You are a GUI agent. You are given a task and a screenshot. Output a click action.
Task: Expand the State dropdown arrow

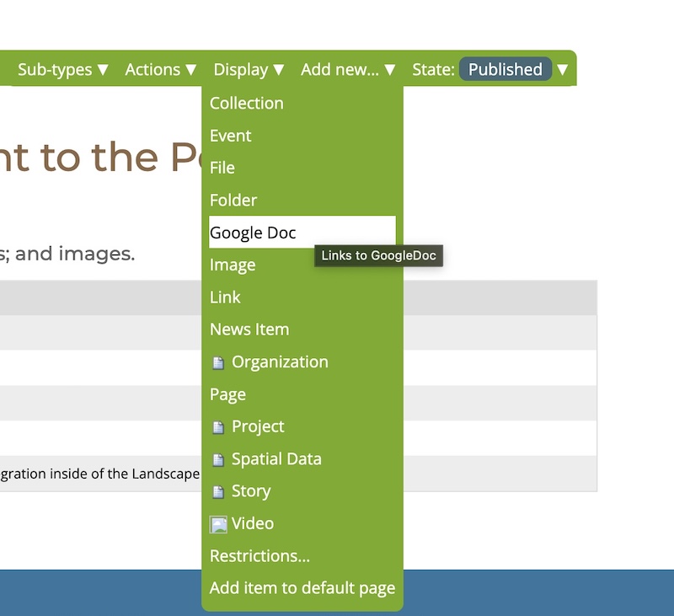pos(562,70)
